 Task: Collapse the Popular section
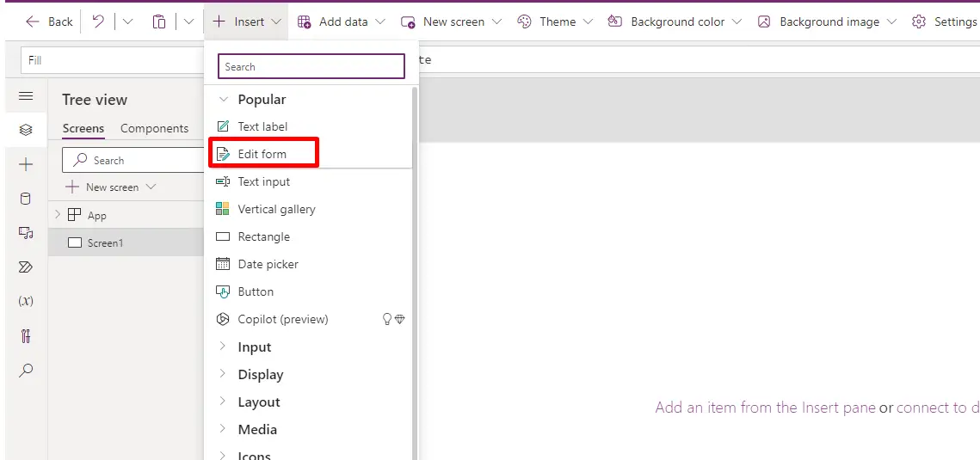(x=223, y=99)
